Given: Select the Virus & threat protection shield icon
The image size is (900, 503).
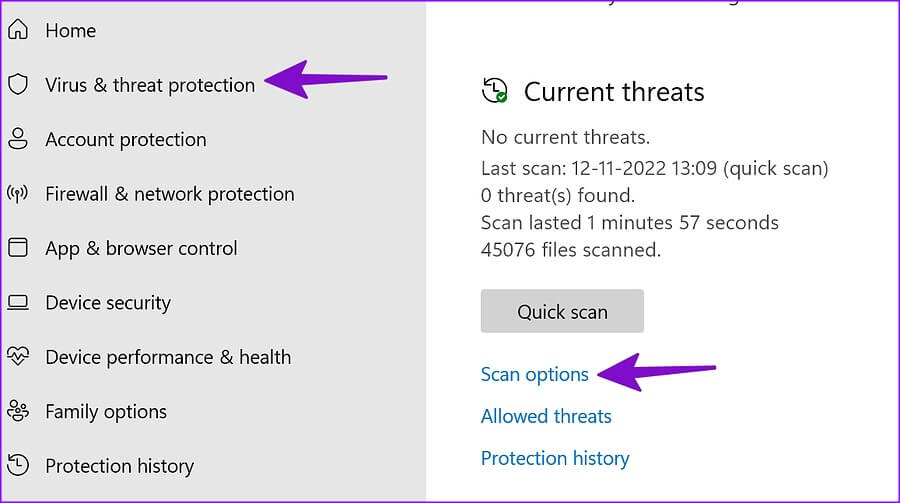Looking at the screenshot, I should (x=18, y=84).
